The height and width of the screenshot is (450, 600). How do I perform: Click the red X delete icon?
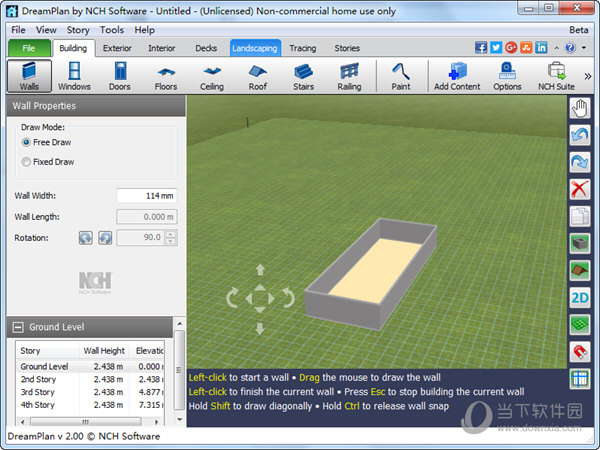coord(580,189)
